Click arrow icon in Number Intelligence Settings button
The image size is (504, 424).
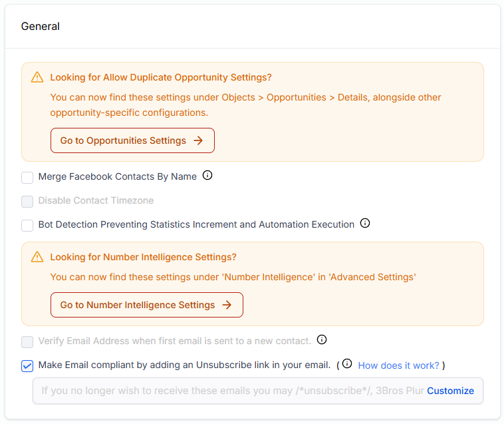coord(227,305)
